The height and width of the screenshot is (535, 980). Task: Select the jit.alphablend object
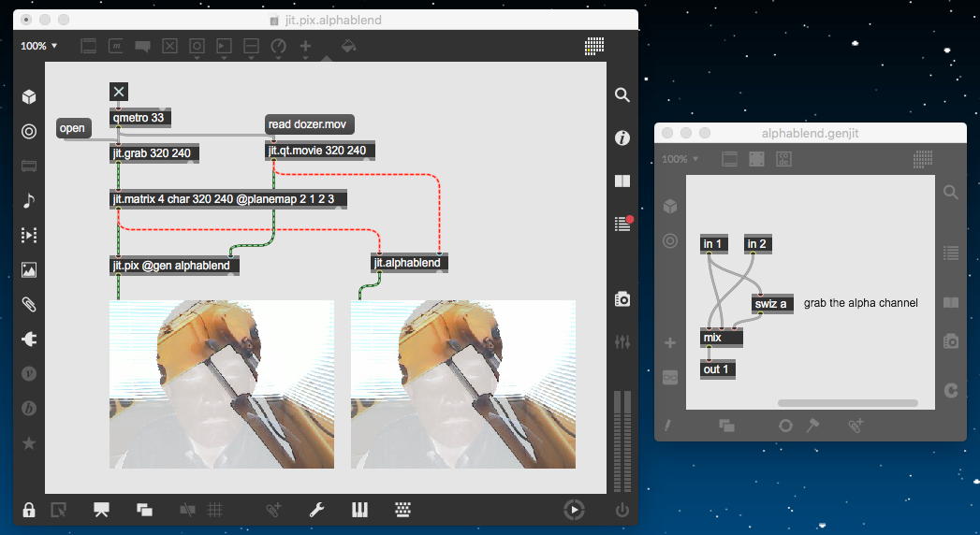click(x=409, y=263)
